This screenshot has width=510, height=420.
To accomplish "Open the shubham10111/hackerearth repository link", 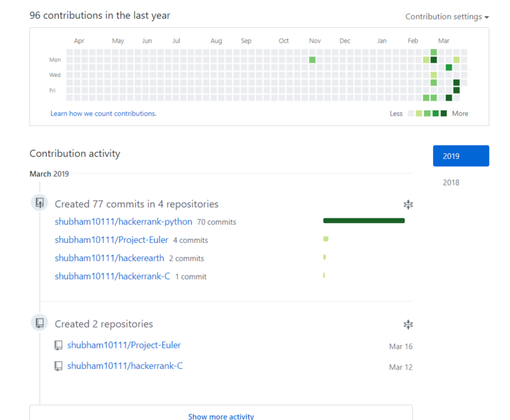I will coord(109,258).
